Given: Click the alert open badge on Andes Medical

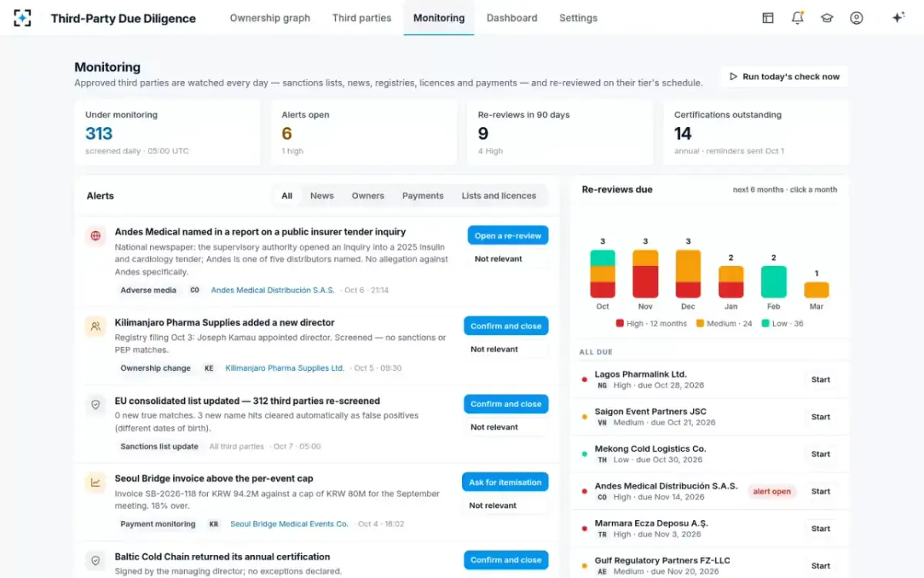Looking at the screenshot, I should point(772,492).
